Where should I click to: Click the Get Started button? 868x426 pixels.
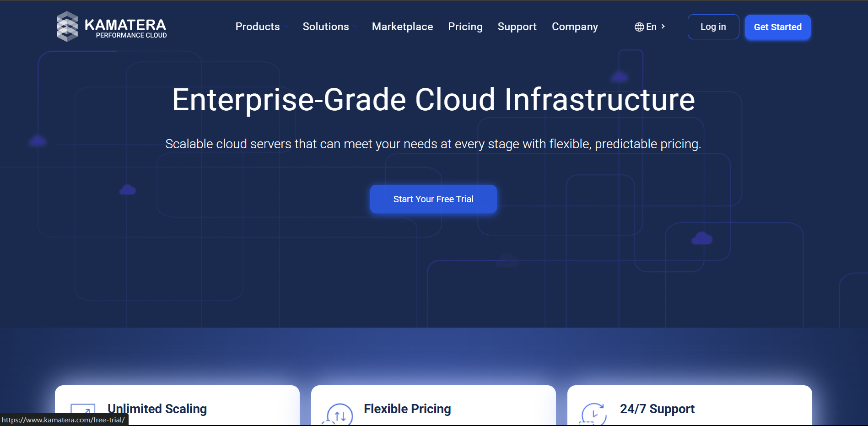pos(777,27)
